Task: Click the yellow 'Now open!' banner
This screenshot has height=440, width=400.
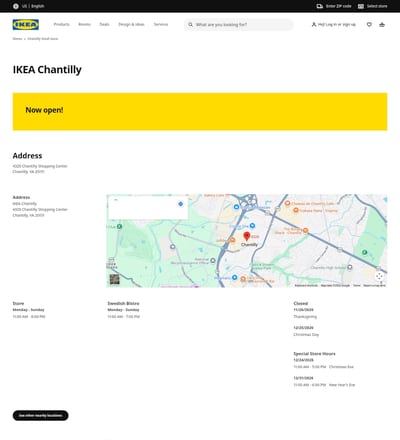Action: coord(200,112)
